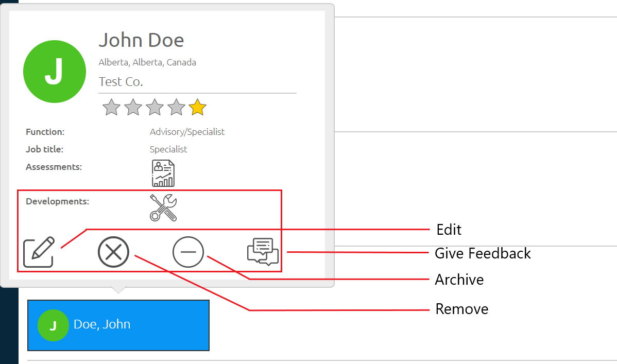Select the fifth gold rating star
Viewport: 617px width, 364px height.
tap(197, 107)
